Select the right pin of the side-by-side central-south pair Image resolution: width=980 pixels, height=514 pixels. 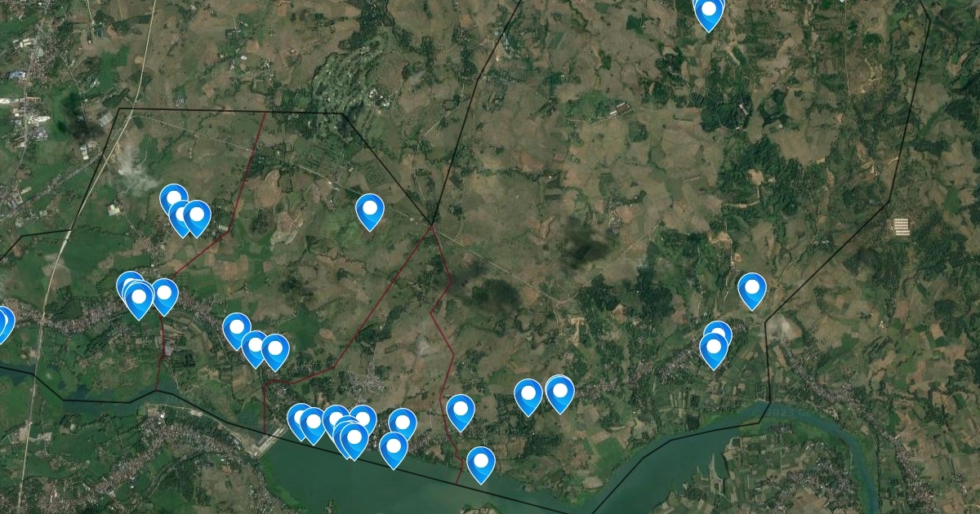pos(559,394)
